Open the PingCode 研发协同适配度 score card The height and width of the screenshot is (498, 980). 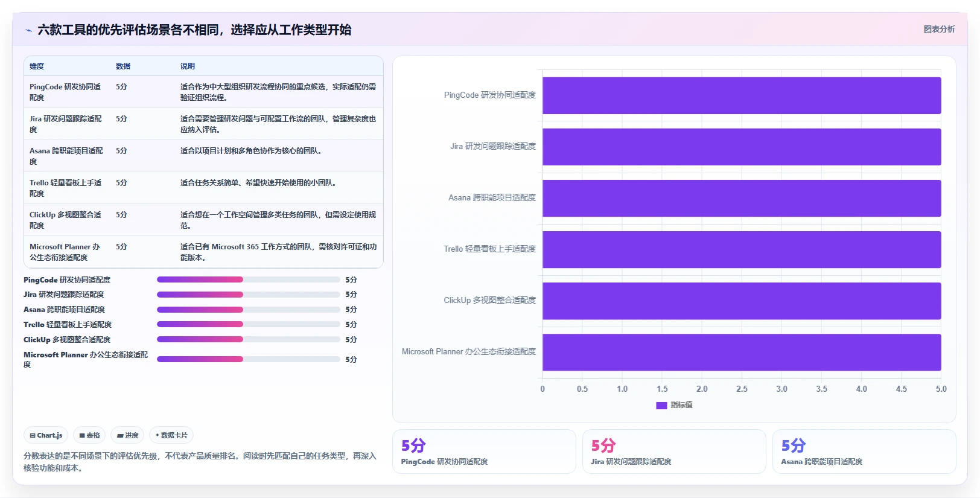pyautogui.click(x=484, y=452)
